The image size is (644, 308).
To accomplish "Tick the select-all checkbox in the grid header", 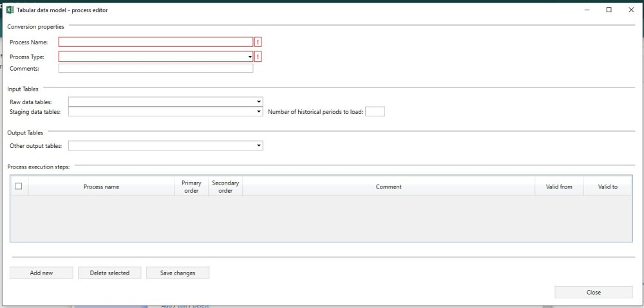I will coord(19,186).
